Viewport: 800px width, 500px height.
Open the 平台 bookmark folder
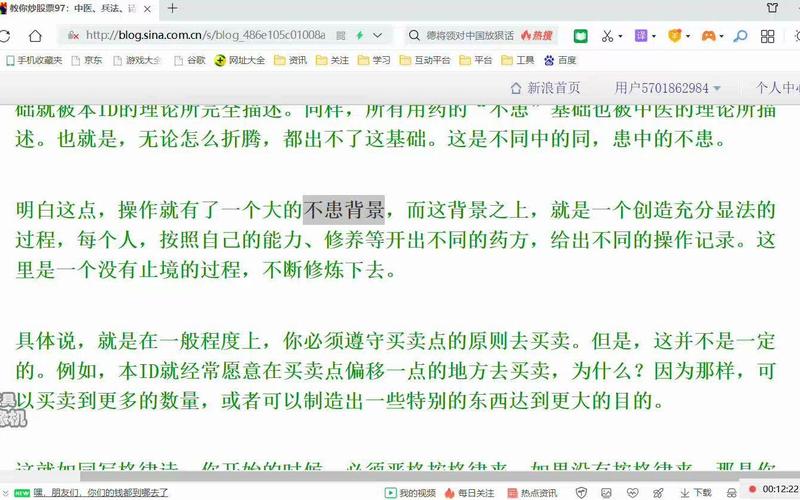476,60
